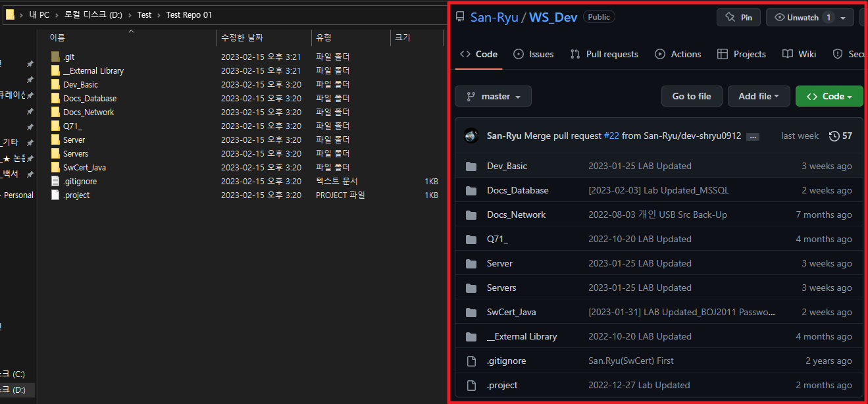The image size is (868, 404).
Task: Open the WS_Dev repository link
Action: click(553, 17)
